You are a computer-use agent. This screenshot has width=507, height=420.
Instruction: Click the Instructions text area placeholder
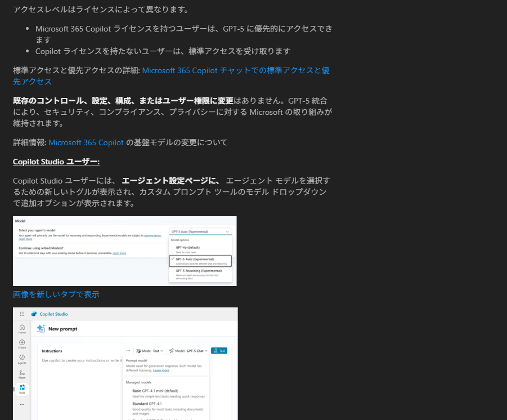(x=82, y=360)
